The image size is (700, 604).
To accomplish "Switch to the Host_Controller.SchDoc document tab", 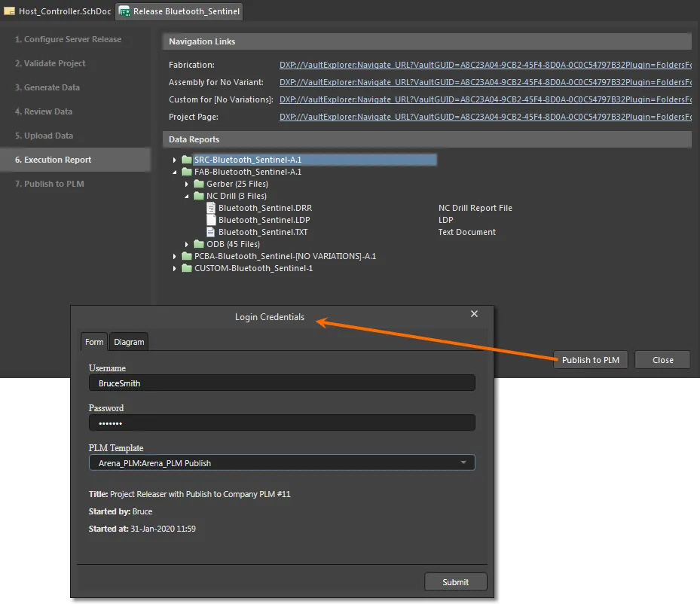I will (58, 11).
